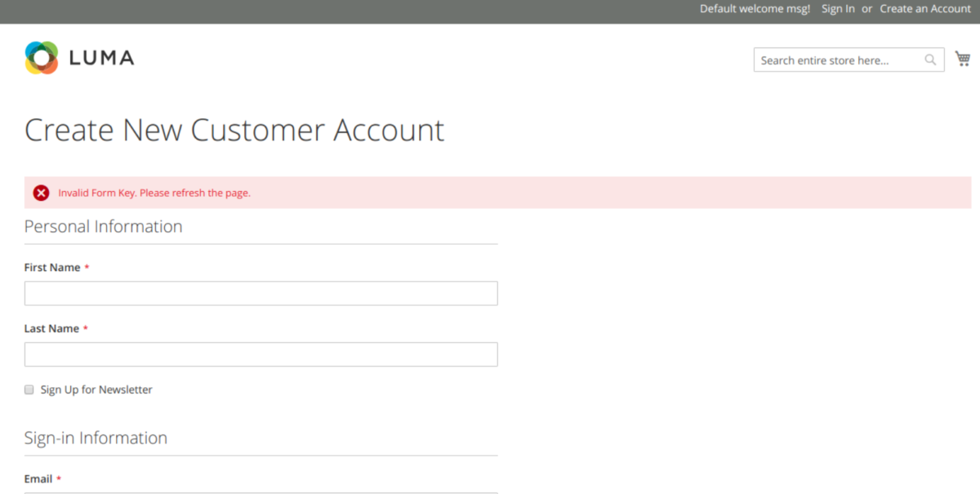Click the 'Invalid Form Key' error message
This screenshot has height=494, width=980.
tap(154, 193)
